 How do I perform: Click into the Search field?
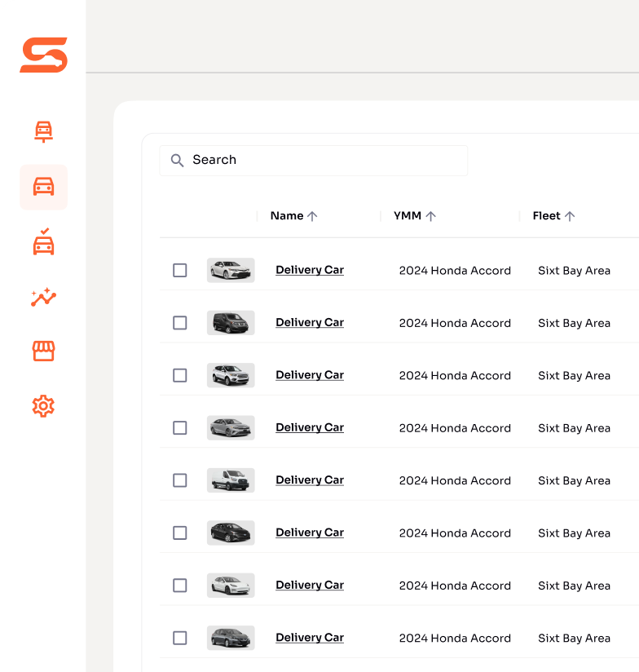314,161
